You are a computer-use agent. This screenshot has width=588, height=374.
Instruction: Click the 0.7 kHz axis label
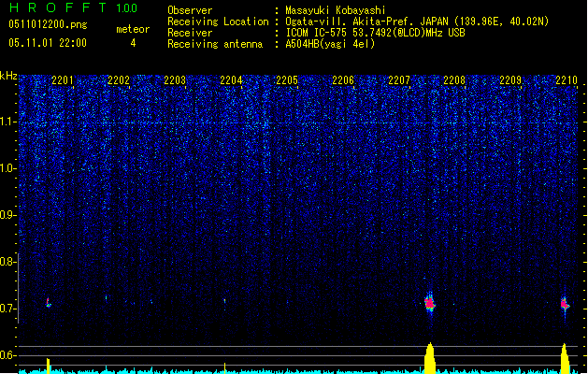pyautogui.click(x=7, y=309)
